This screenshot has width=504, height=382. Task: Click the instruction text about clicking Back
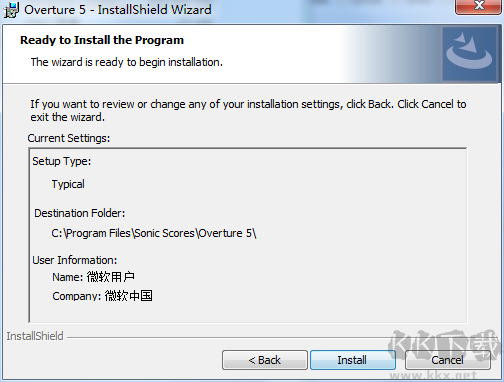(248, 111)
